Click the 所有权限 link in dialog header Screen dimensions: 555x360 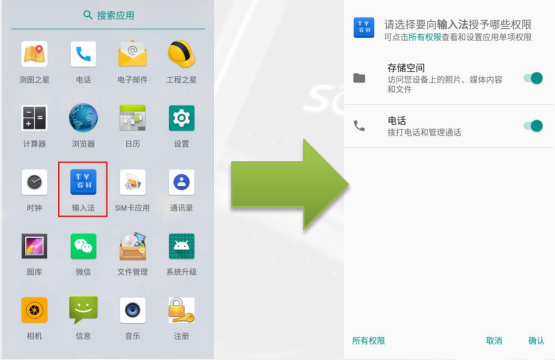tap(425, 37)
